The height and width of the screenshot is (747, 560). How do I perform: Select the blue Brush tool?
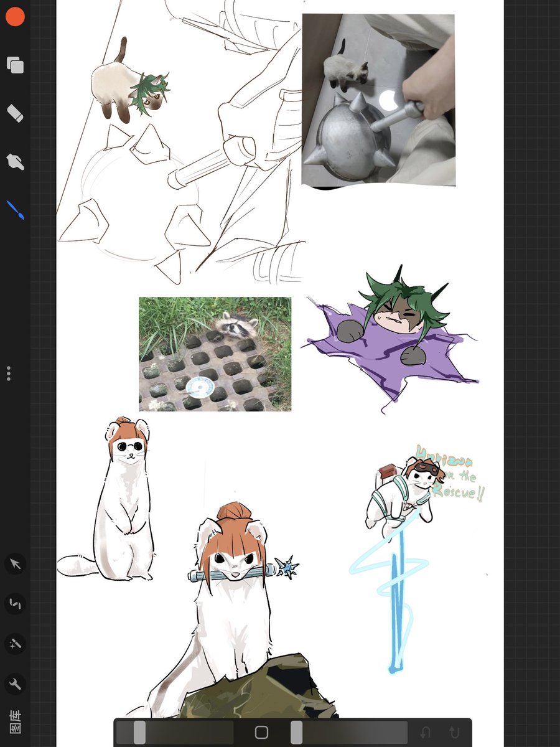pyautogui.click(x=15, y=210)
